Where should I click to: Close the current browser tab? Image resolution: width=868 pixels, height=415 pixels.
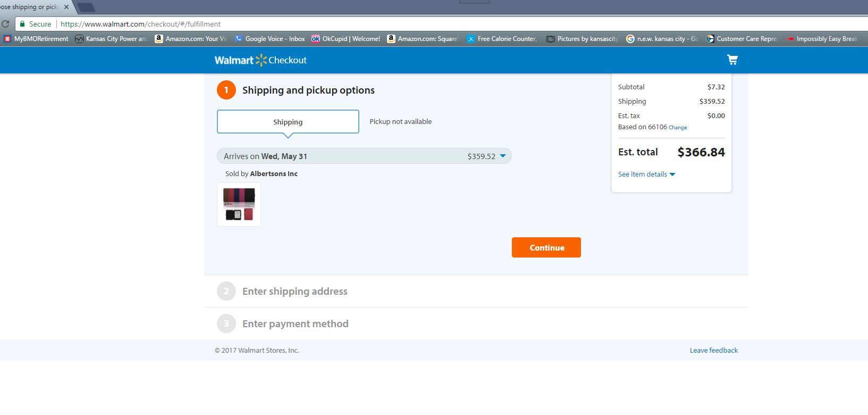[x=66, y=7]
